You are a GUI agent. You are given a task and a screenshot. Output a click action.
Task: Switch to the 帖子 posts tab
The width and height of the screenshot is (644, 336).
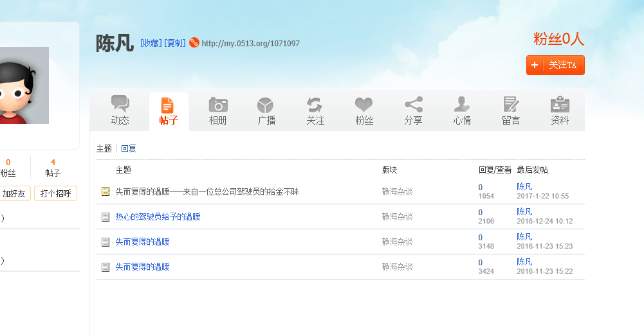(169, 111)
